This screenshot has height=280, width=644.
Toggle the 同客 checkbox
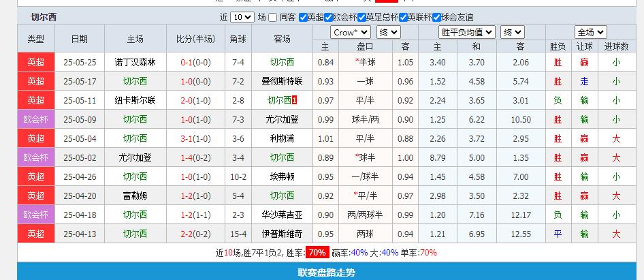(273, 18)
